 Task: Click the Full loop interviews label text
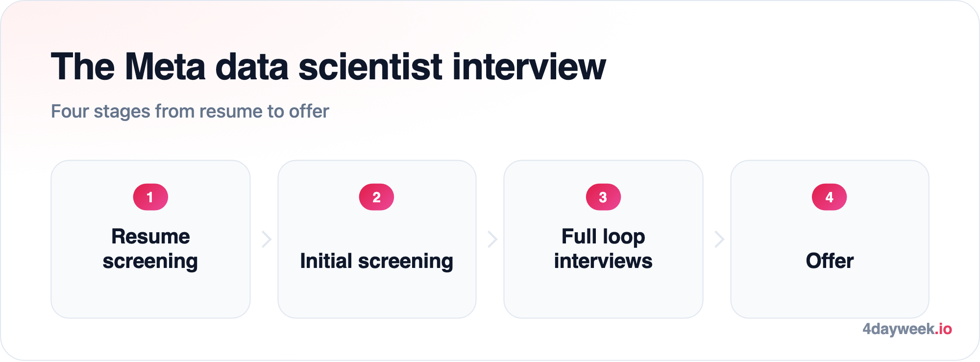point(603,249)
